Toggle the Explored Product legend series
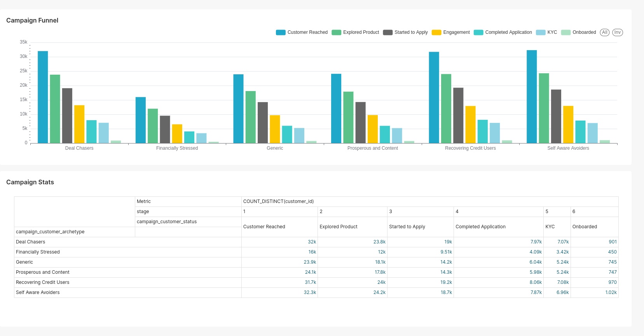This screenshot has width=644, height=336. pos(355,32)
